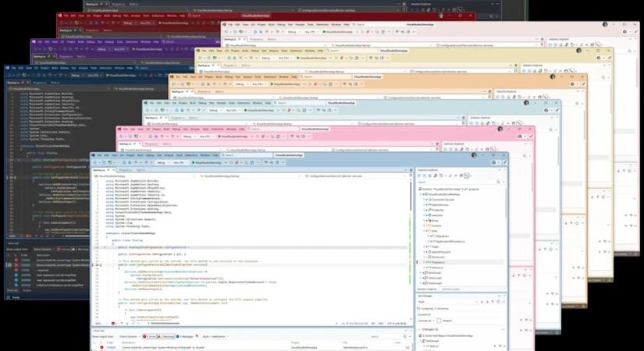Check the Amend checkbox in Git Changes

(439, 321)
